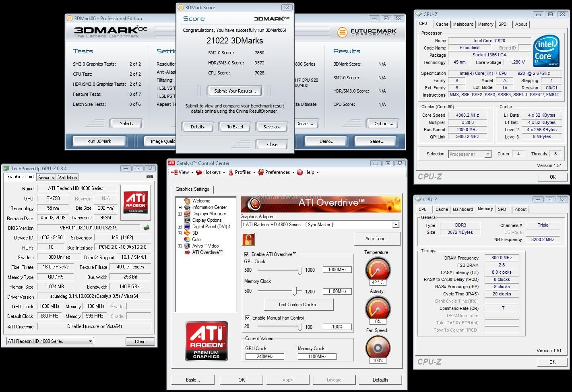Click the Intel Core i7 logo in CPU-Z
Screen dimensions: 572x392
tap(546, 52)
